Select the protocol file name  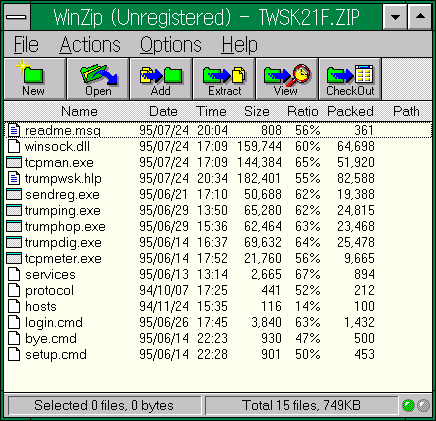click(49, 290)
